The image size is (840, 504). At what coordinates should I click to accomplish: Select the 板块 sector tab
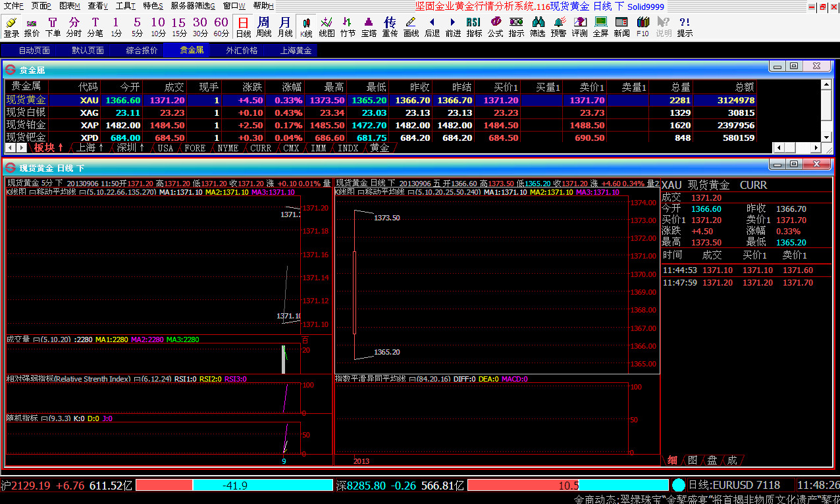pos(49,148)
